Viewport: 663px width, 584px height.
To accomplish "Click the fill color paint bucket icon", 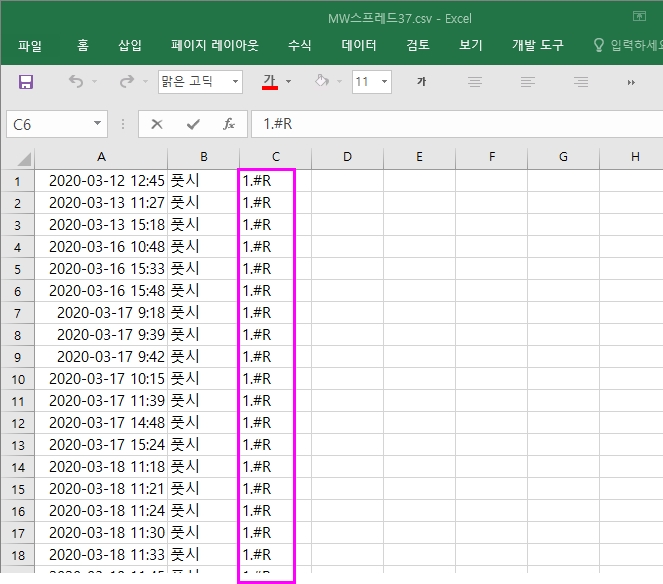I will click(x=321, y=82).
